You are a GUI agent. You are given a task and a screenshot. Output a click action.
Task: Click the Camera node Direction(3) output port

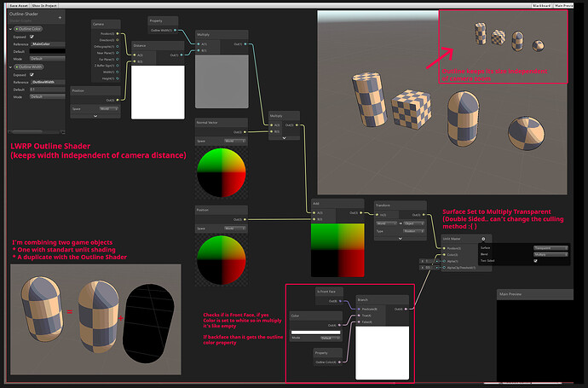(118, 40)
